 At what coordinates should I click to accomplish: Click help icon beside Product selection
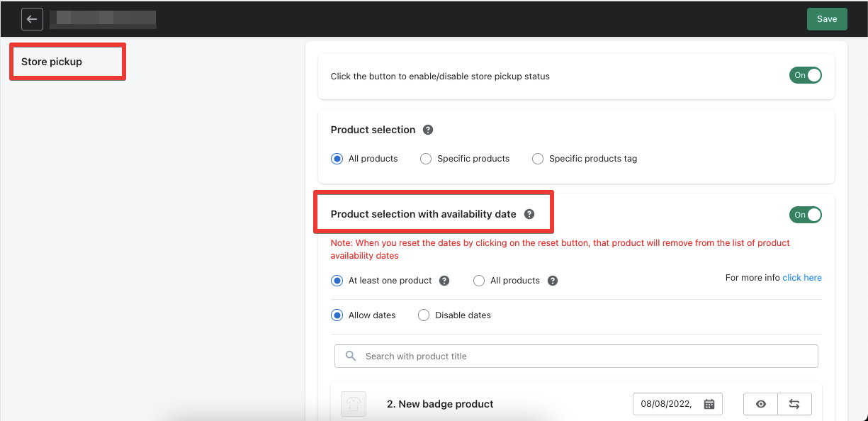click(x=428, y=130)
